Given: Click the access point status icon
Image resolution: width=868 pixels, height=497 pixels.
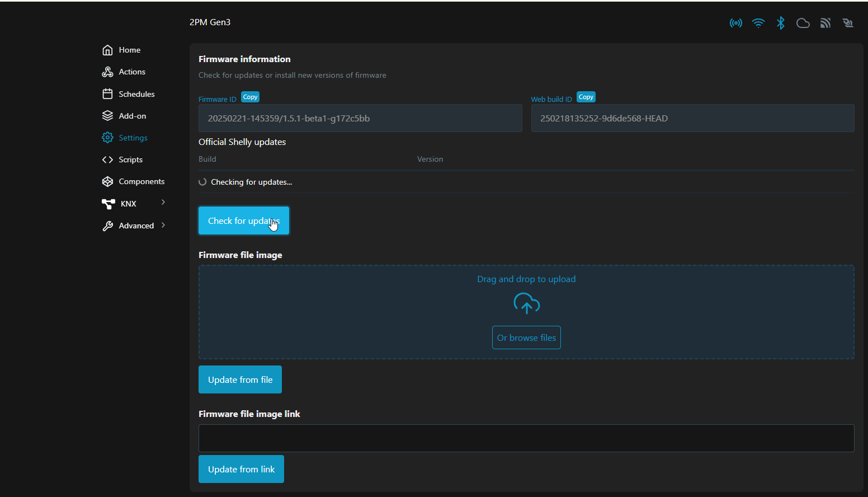Looking at the screenshot, I should click(736, 23).
